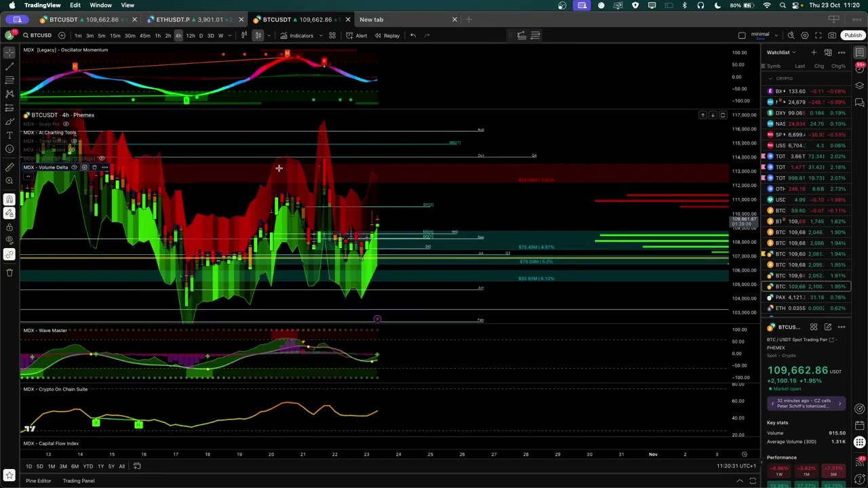Image resolution: width=868 pixels, height=488 pixels.
Task: Open the alerts panel in the right sidebar
Action: pyautogui.click(x=860, y=69)
